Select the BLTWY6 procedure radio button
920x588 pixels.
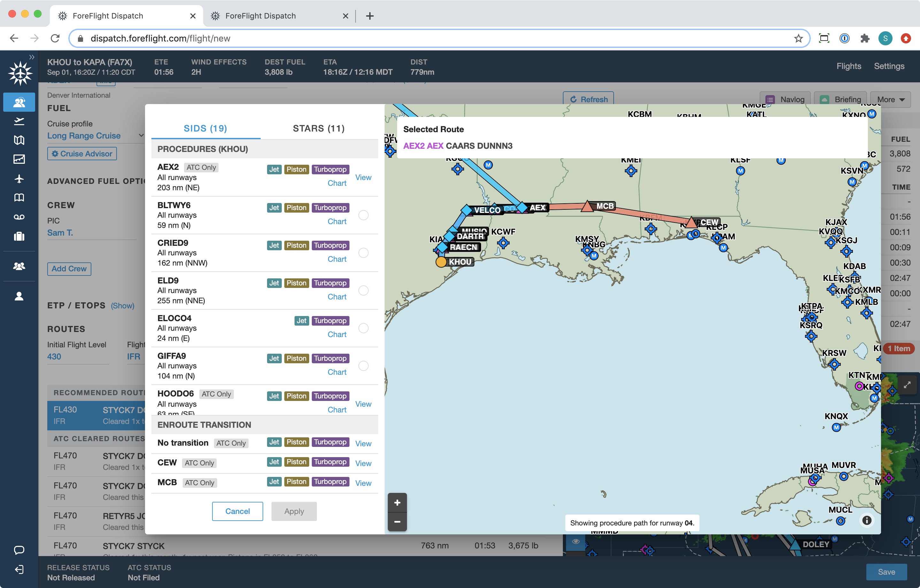(x=363, y=215)
